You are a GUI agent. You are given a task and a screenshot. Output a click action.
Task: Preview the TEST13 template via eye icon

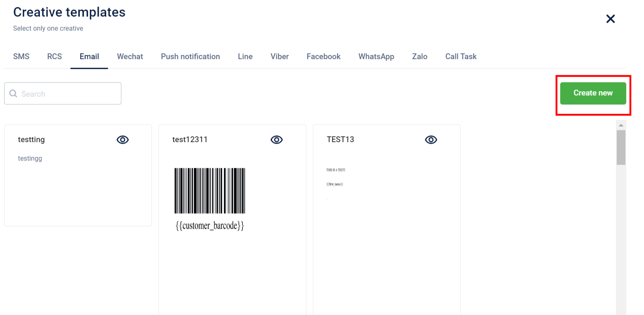tap(431, 140)
